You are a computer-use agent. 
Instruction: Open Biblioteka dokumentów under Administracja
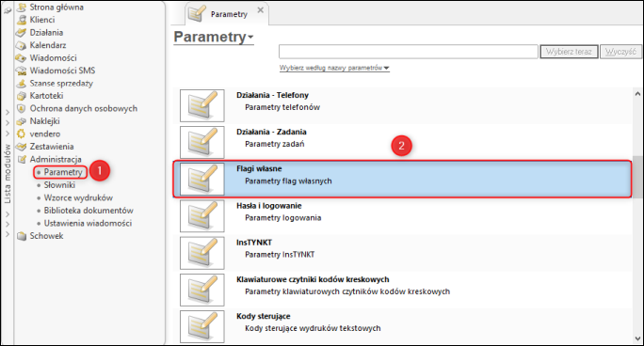[89, 211]
